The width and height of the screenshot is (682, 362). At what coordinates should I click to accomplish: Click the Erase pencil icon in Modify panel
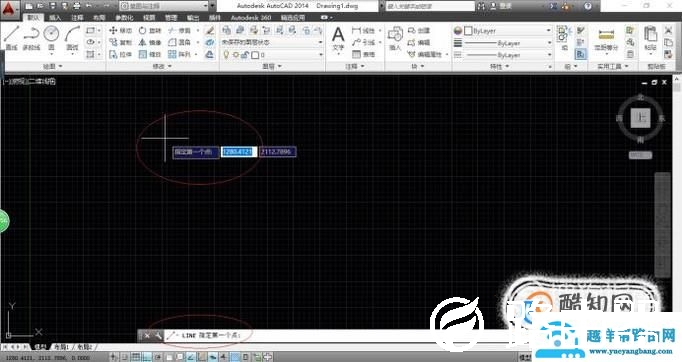click(210, 30)
